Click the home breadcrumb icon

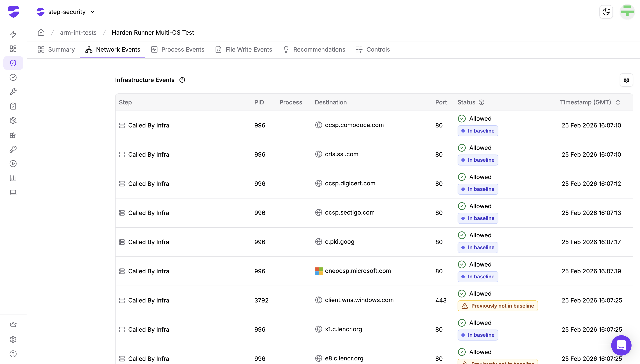coord(41,33)
